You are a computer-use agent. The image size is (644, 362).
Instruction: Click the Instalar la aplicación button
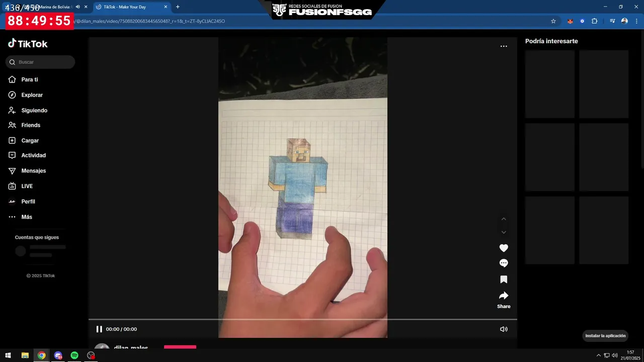pos(605,336)
